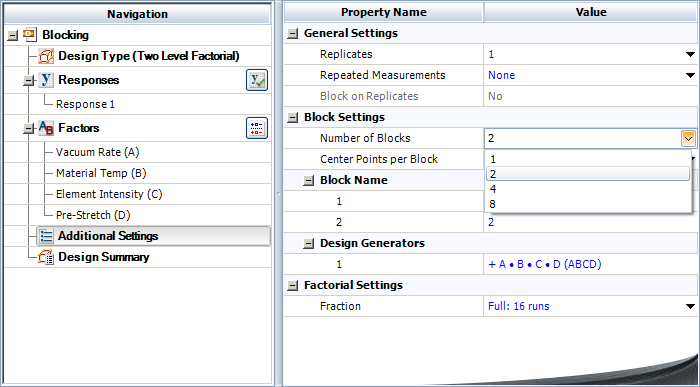
Task: Choose 4 in the blocks list
Action: click(x=588, y=189)
